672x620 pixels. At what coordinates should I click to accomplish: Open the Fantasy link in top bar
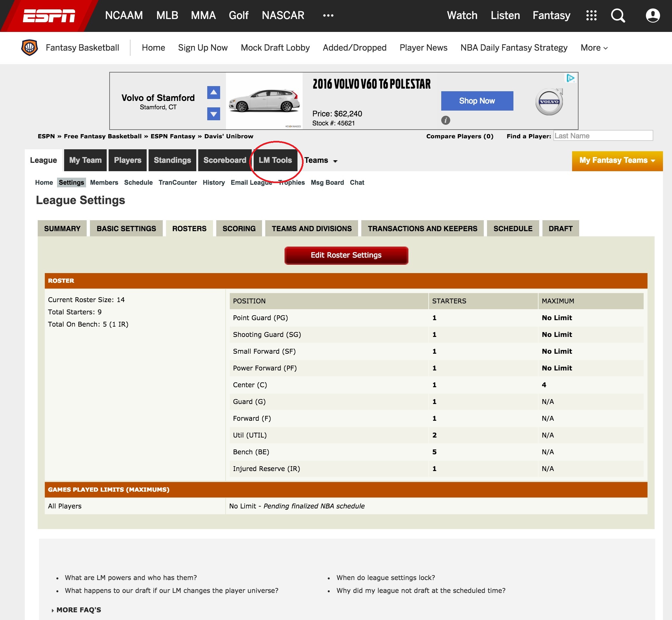tap(551, 15)
